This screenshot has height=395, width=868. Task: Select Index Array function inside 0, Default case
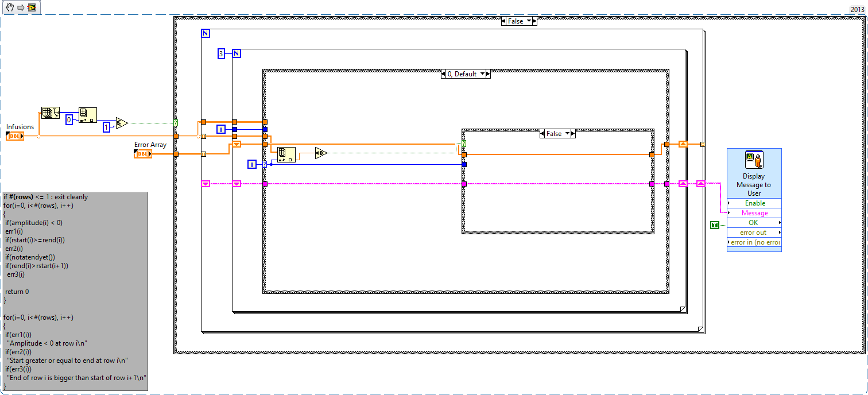tap(286, 155)
